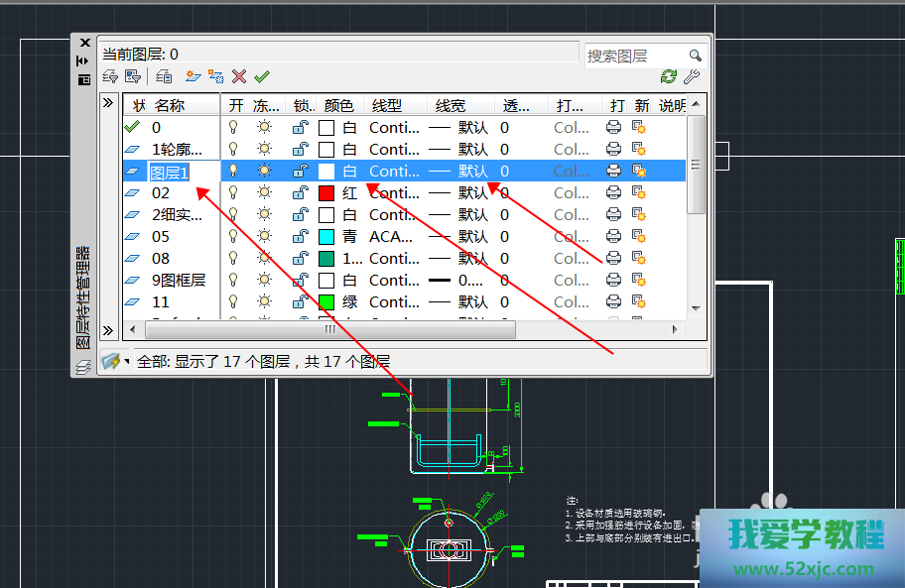Click the 颜色 column header

click(339, 105)
